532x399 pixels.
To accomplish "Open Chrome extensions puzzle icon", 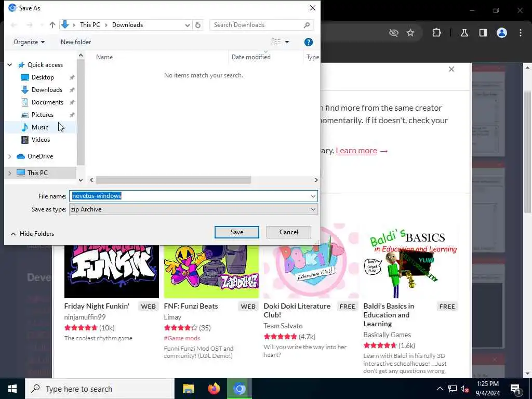I will click(x=436, y=33).
